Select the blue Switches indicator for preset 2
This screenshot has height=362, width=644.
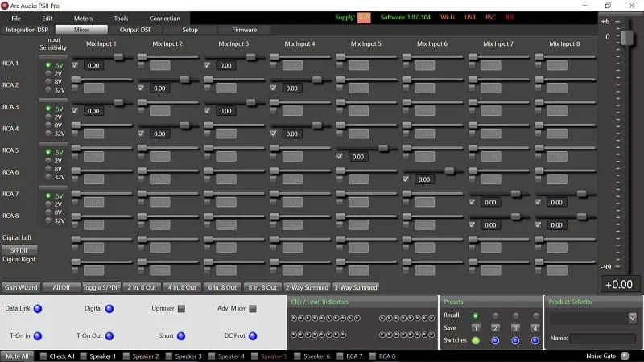[495, 340]
